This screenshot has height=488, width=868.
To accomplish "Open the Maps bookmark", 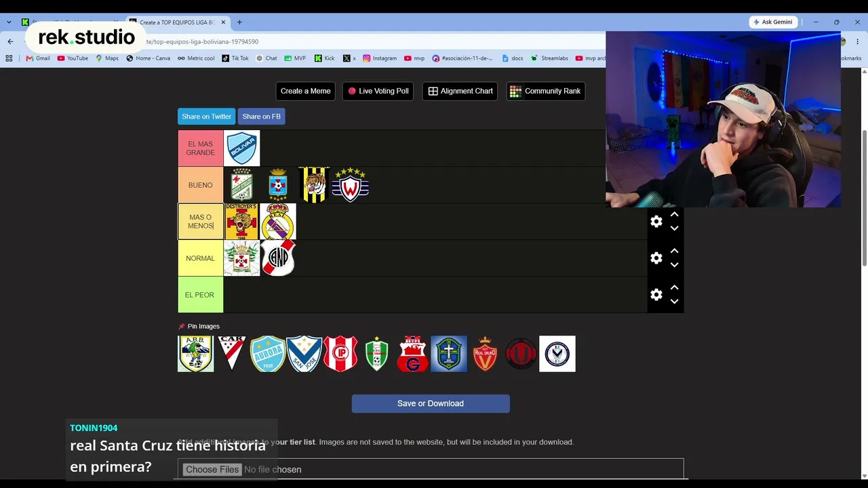I will (107, 58).
